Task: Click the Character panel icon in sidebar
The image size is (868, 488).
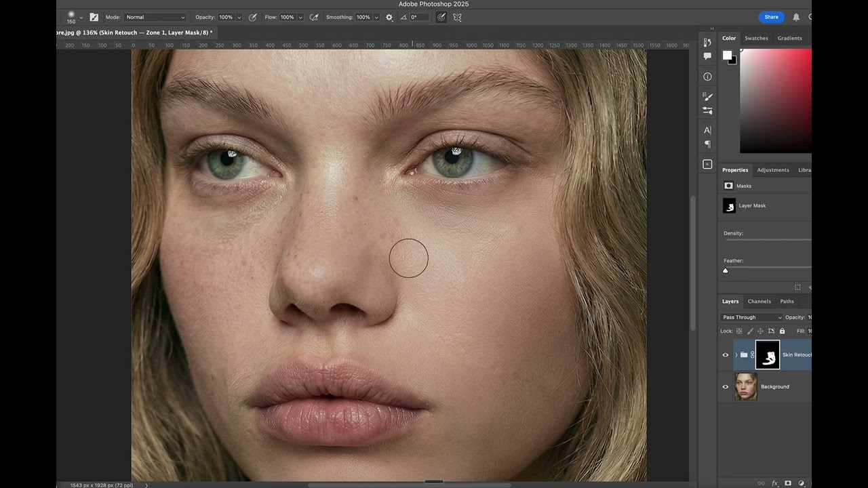Action: [x=707, y=129]
